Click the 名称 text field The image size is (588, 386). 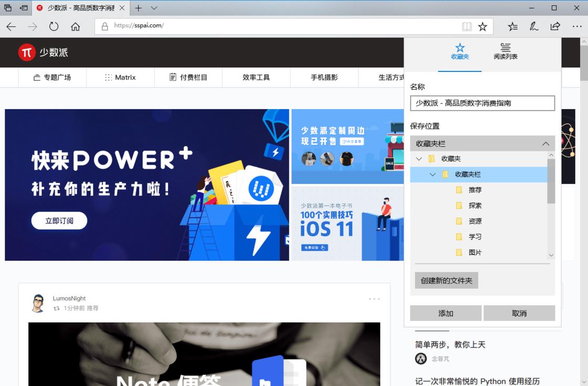[x=482, y=103]
